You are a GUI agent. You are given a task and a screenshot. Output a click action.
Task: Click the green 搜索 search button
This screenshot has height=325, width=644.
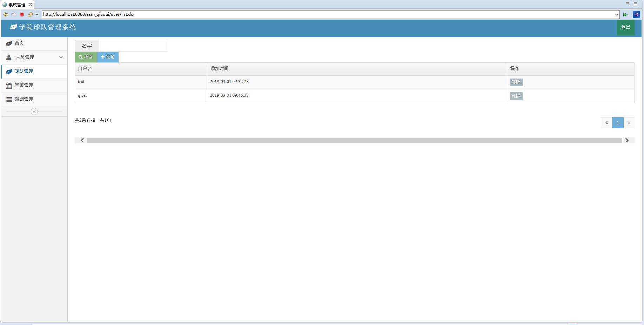tap(86, 57)
